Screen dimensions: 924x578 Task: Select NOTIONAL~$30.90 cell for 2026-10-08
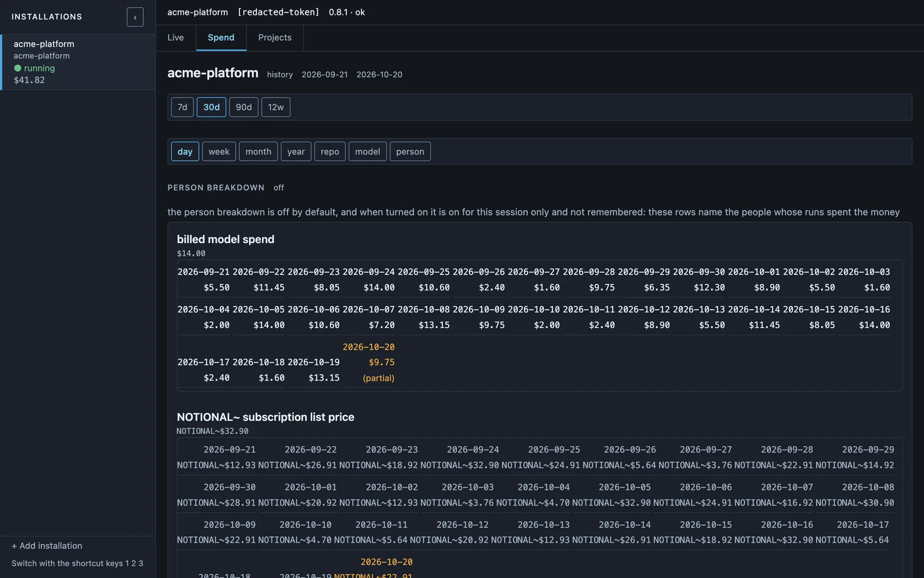[x=855, y=495]
